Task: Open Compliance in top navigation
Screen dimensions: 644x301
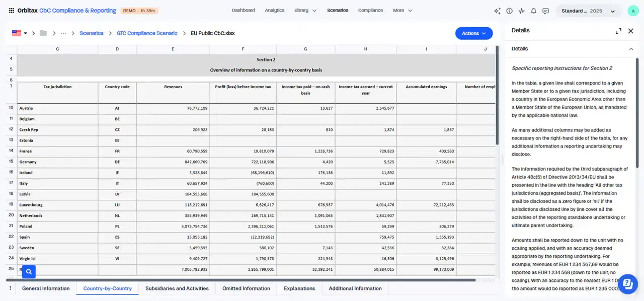Action: tap(370, 11)
